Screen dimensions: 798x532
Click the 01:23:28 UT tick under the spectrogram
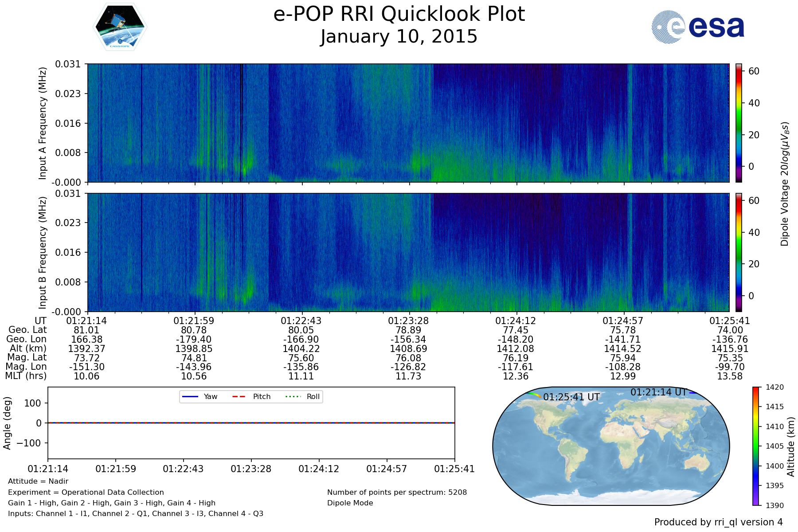tap(408, 321)
